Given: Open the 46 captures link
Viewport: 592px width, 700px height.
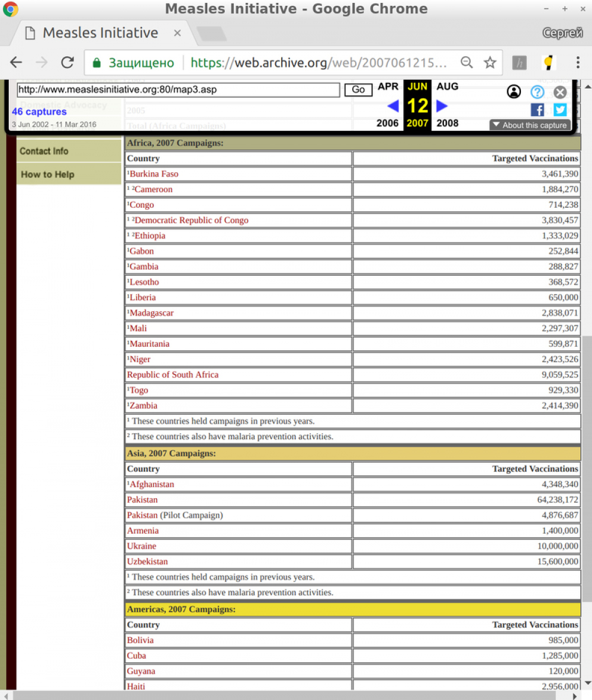Looking at the screenshot, I should point(39,112).
